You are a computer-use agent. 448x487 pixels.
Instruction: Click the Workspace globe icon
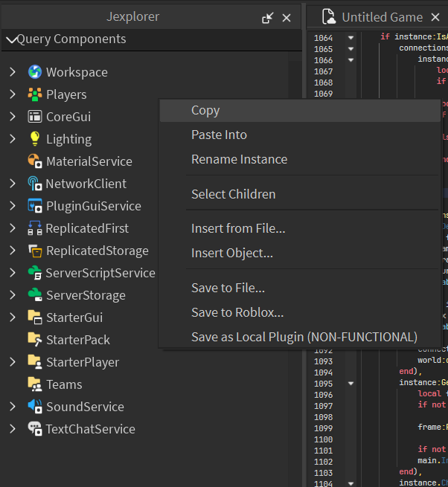(x=35, y=72)
